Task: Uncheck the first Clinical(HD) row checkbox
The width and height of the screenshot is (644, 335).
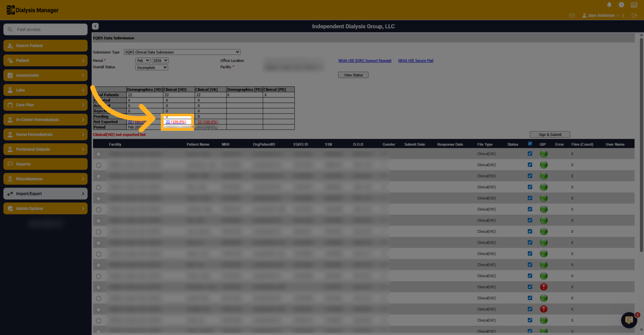Action: (x=530, y=154)
